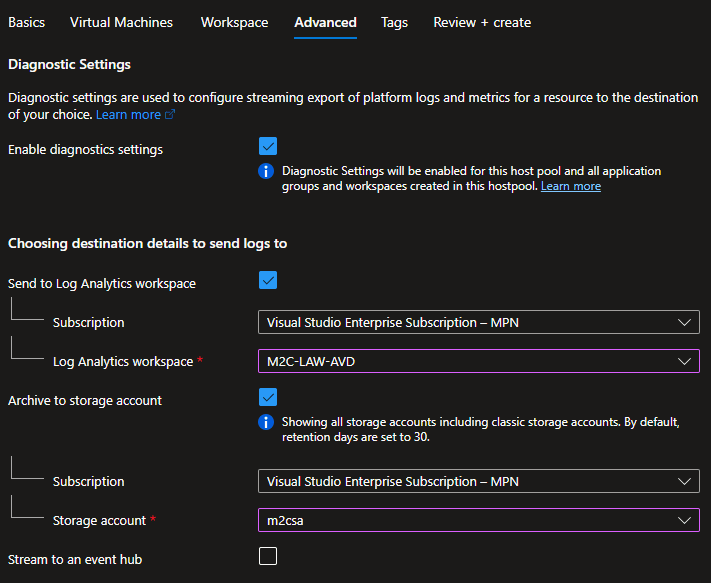
Task: Open Subscription dropdown under Log Analytics section
Action: point(478,322)
